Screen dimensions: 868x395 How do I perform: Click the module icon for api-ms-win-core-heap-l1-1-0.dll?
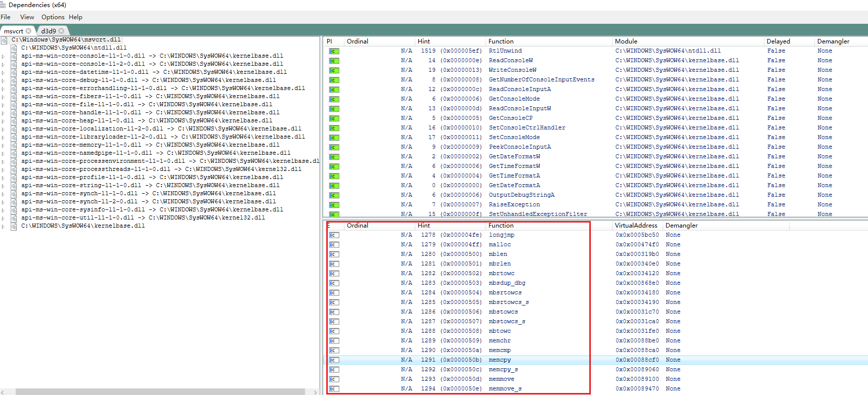14,121
